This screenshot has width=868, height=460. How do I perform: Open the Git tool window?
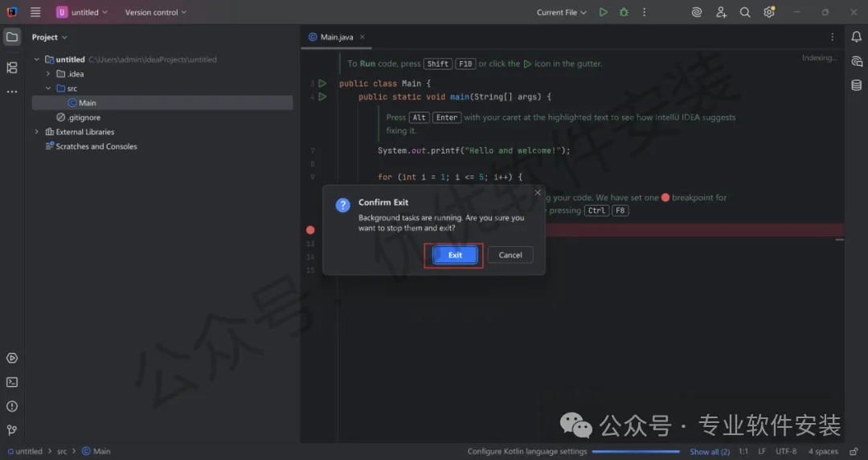pos(11,430)
